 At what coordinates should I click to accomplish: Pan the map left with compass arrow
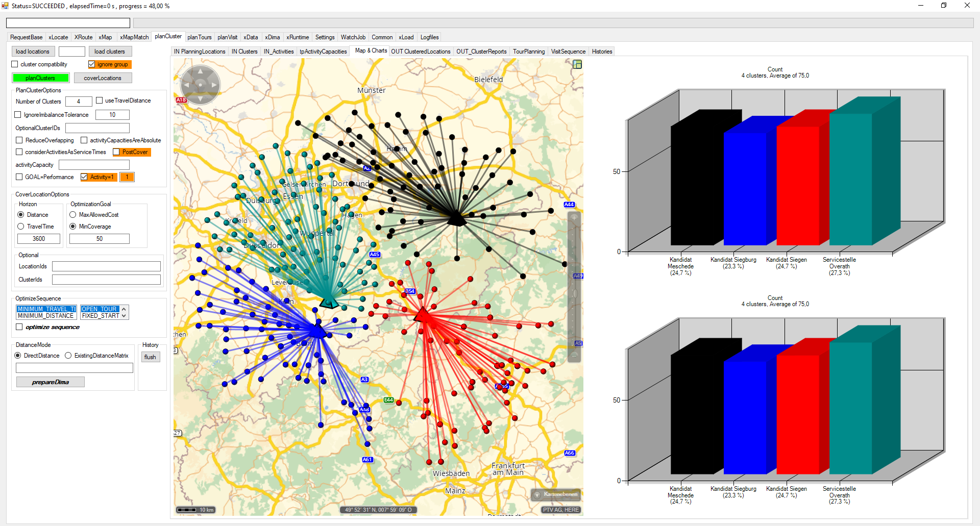point(187,85)
